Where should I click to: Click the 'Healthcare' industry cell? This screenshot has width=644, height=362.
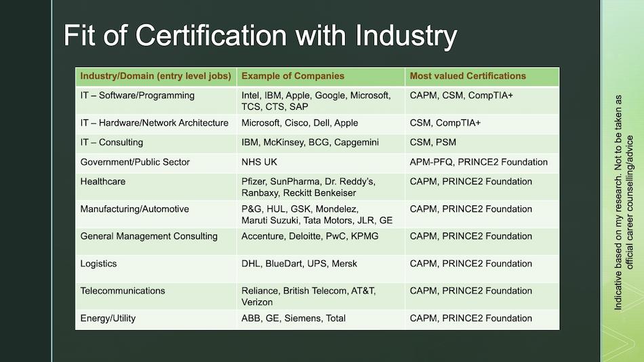[103, 182]
